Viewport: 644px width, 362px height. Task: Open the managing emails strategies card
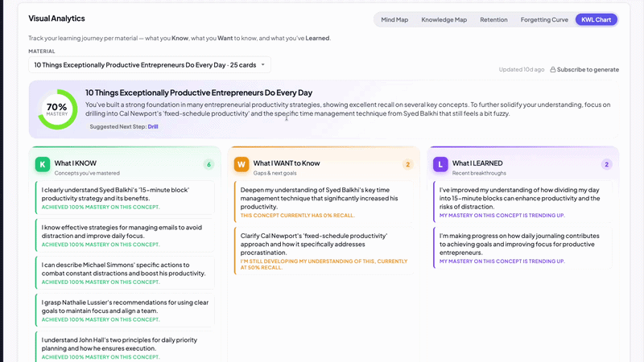pos(125,236)
